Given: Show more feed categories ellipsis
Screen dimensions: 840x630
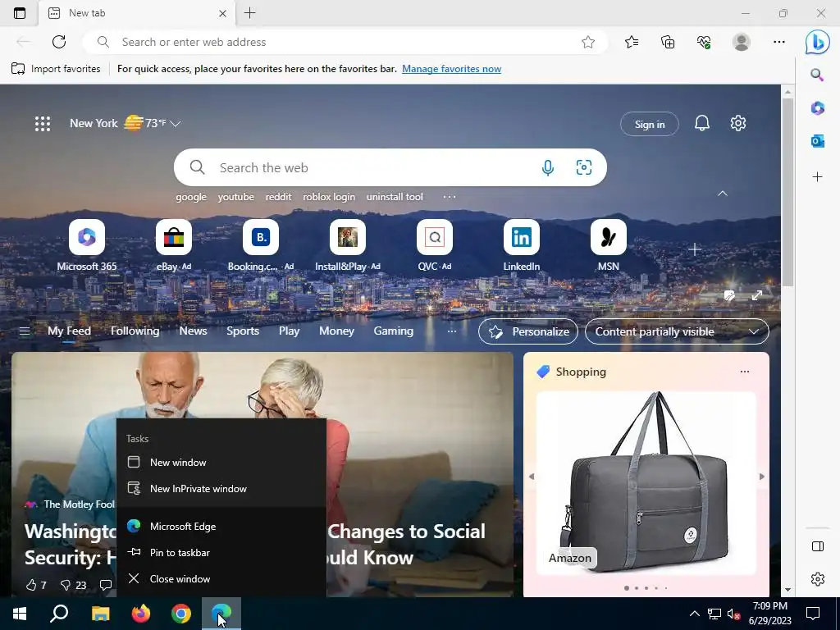Looking at the screenshot, I should tap(452, 331).
